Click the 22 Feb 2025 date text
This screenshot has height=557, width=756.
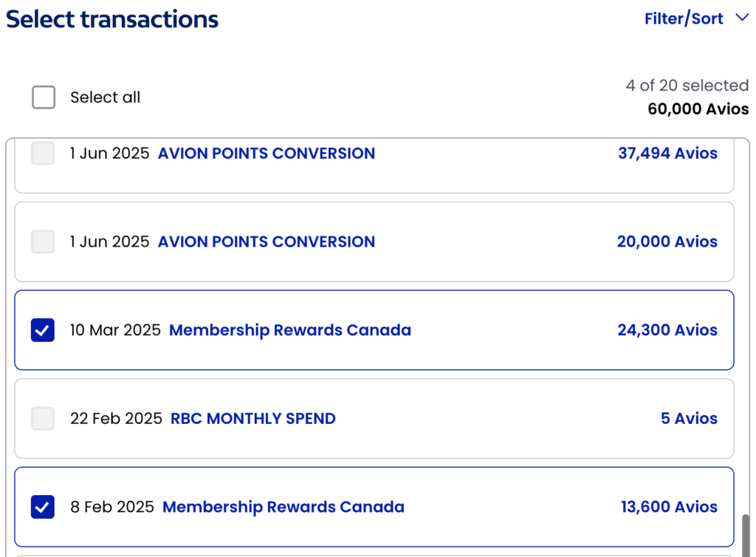(116, 419)
